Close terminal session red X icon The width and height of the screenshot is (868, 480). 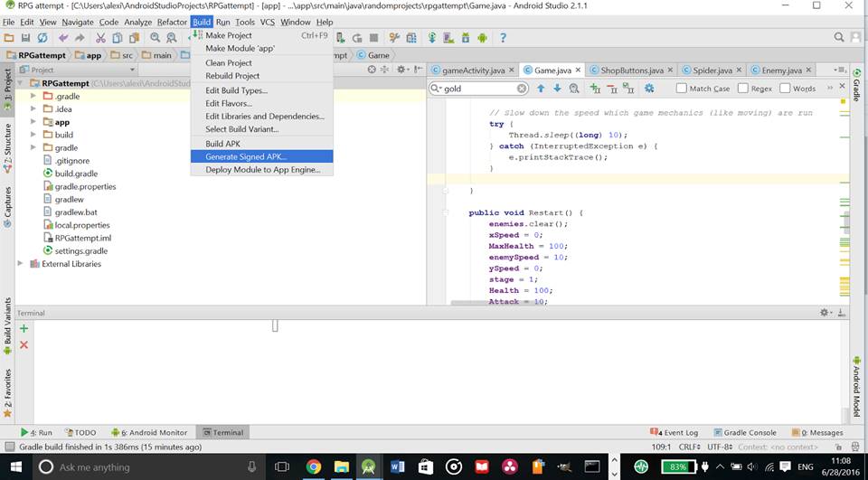[x=24, y=345]
